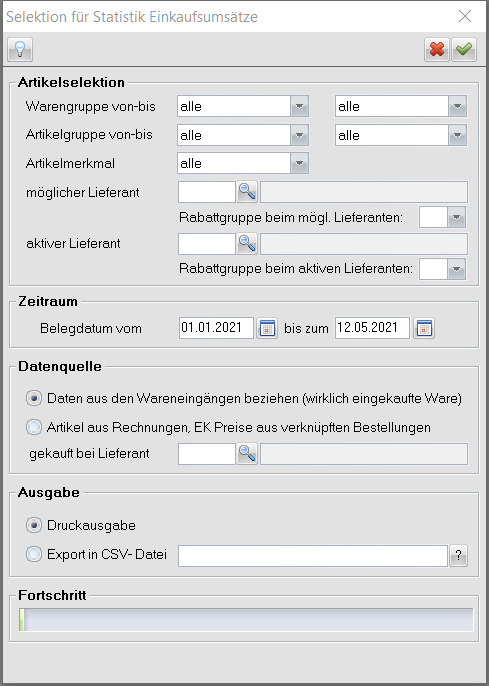Search gekauft bei Lieferant with magnifier
The width and height of the screenshot is (489, 686).
247,454
